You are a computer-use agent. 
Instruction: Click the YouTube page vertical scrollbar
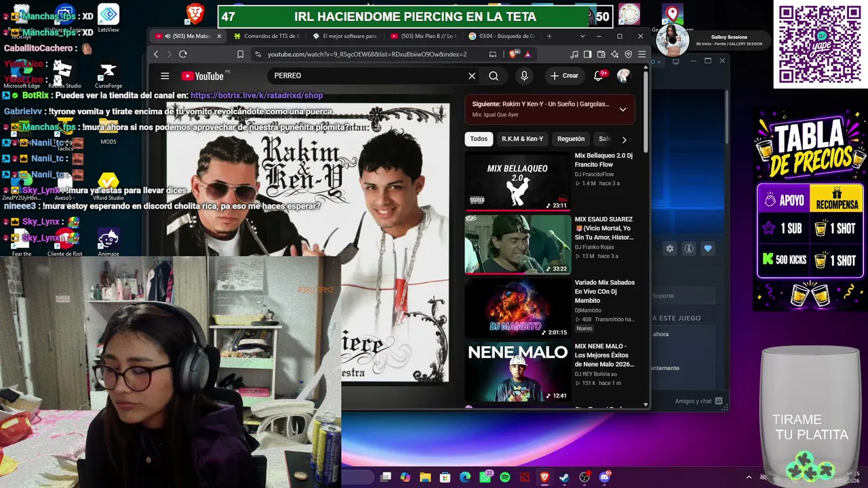coord(646,112)
